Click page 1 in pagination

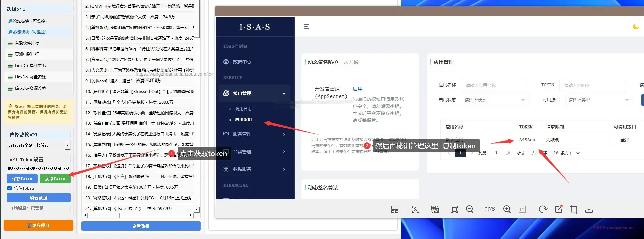click(460, 153)
